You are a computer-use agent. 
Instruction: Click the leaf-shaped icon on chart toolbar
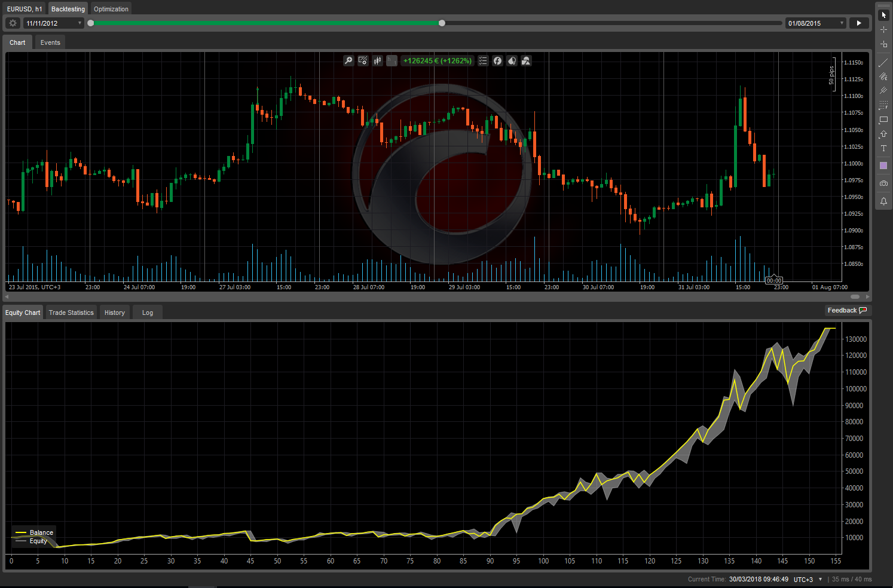click(512, 60)
